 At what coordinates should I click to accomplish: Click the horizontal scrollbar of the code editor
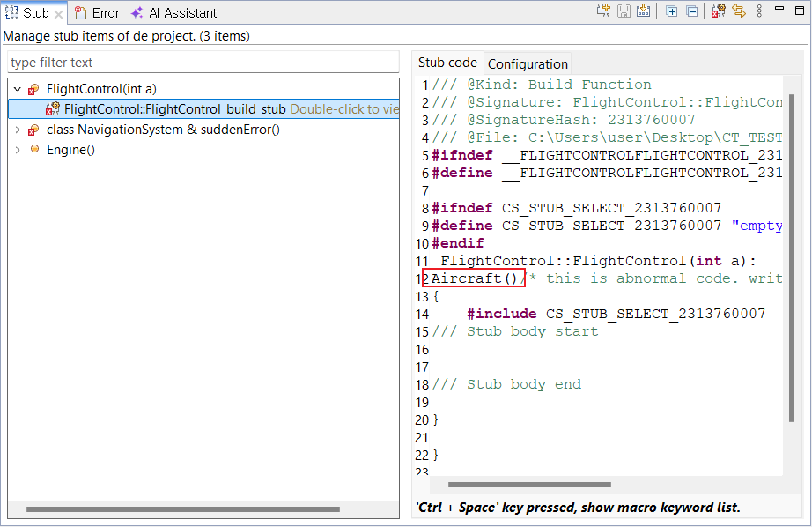point(529,485)
